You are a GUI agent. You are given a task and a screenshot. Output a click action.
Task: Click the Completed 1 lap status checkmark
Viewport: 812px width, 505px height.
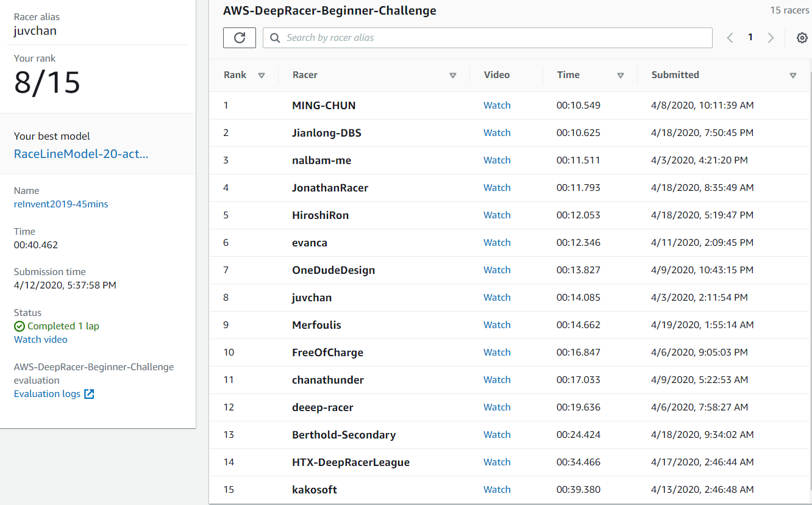(x=18, y=326)
